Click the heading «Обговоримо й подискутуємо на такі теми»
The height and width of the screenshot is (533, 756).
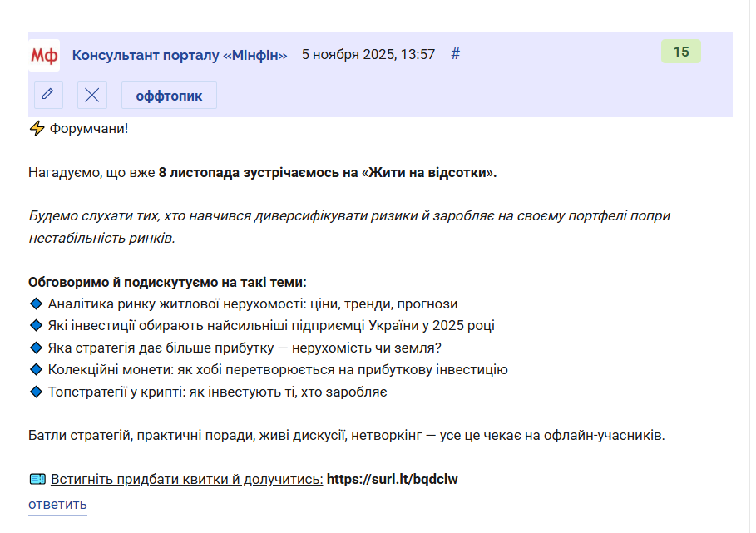167,283
